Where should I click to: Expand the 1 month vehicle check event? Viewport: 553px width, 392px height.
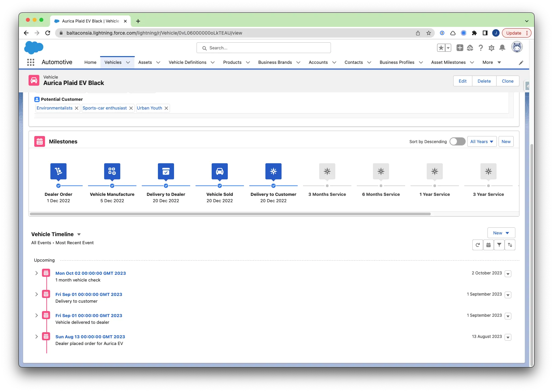pos(37,273)
